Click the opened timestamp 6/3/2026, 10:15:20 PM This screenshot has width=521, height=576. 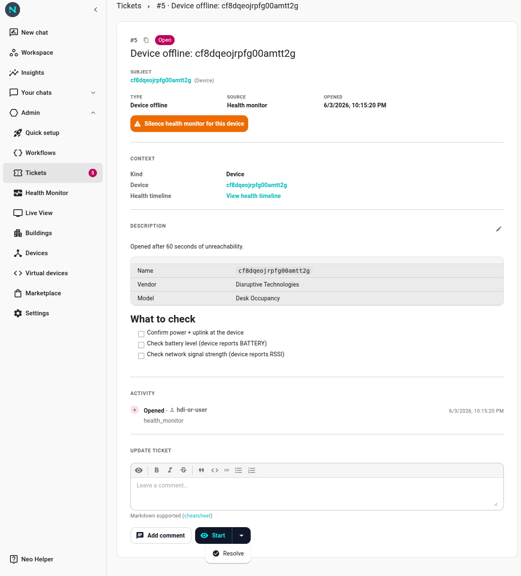pos(355,105)
